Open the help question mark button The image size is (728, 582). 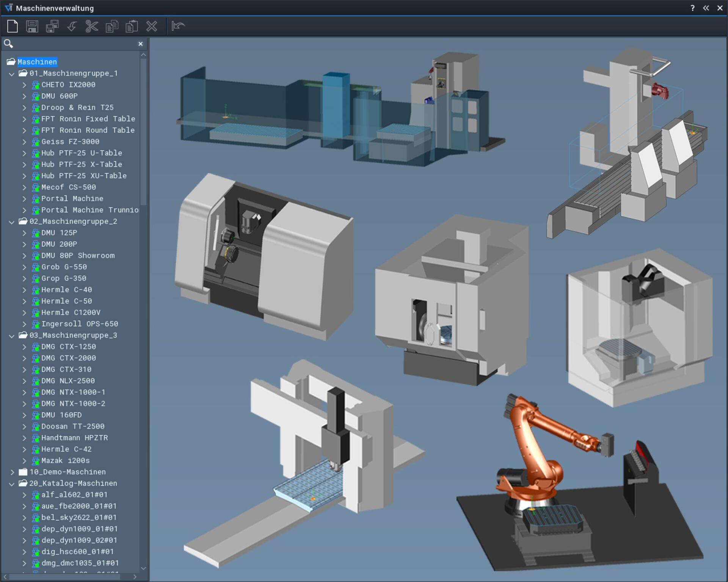click(692, 8)
